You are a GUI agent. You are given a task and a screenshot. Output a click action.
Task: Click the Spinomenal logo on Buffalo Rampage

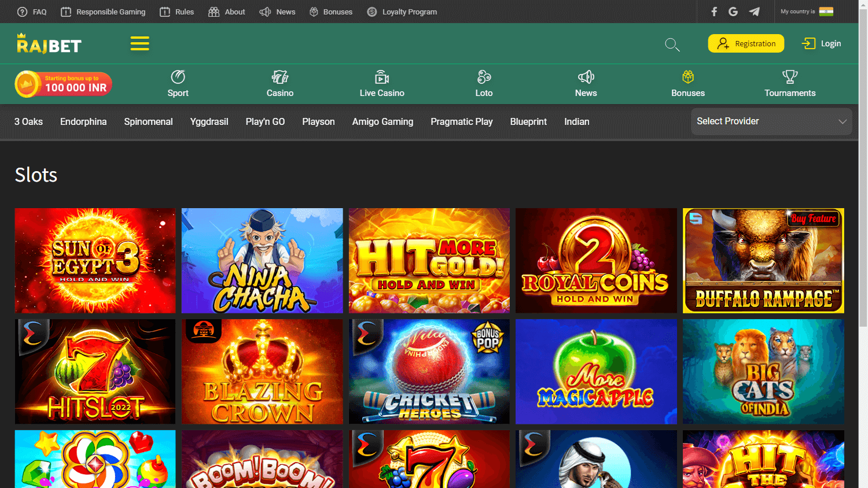pyautogui.click(x=696, y=219)
